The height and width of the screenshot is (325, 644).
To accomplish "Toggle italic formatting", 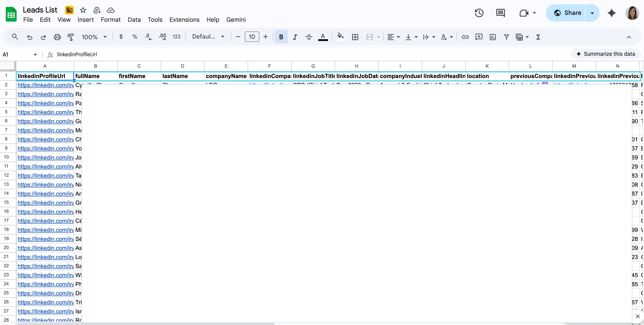I will click(295, 37).
